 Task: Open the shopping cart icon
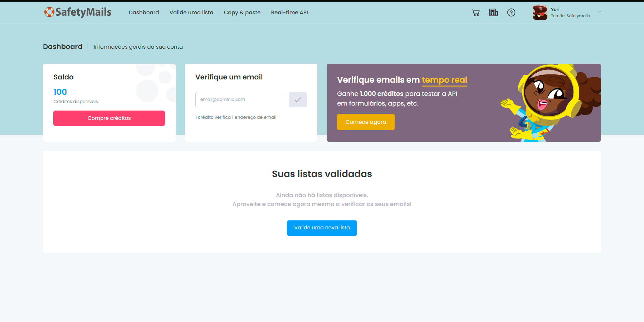tap(475, 13)
